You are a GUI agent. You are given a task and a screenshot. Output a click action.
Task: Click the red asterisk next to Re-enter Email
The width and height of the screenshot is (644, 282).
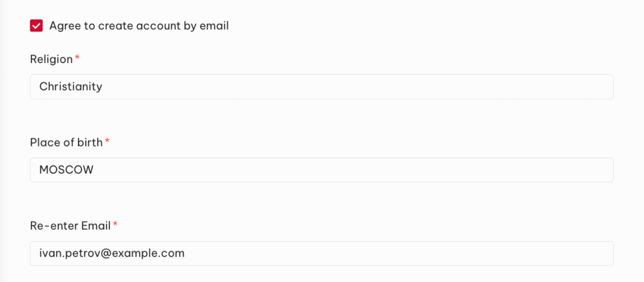tap(115, 224)
